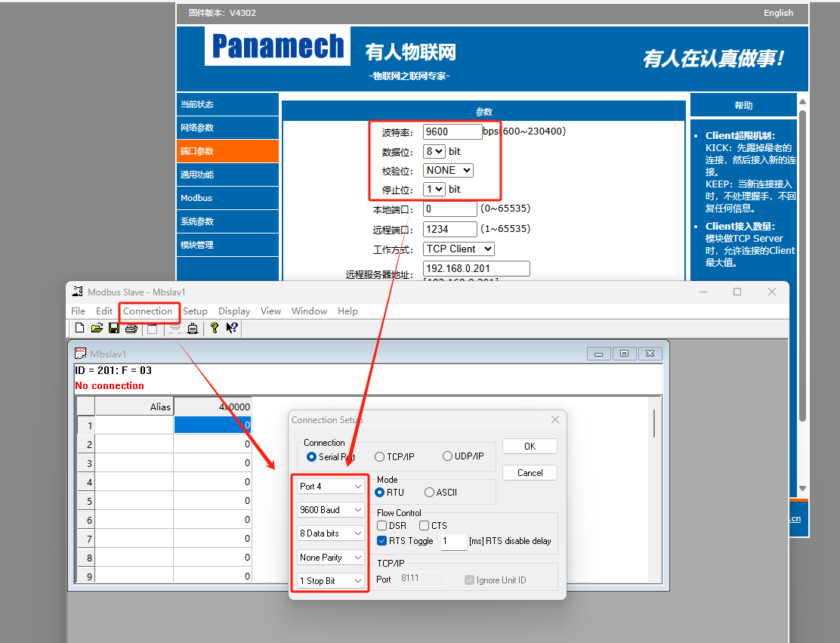Open the 校验位 NONE dropdown
The image size is (840, 643).
tap(448, 171)
